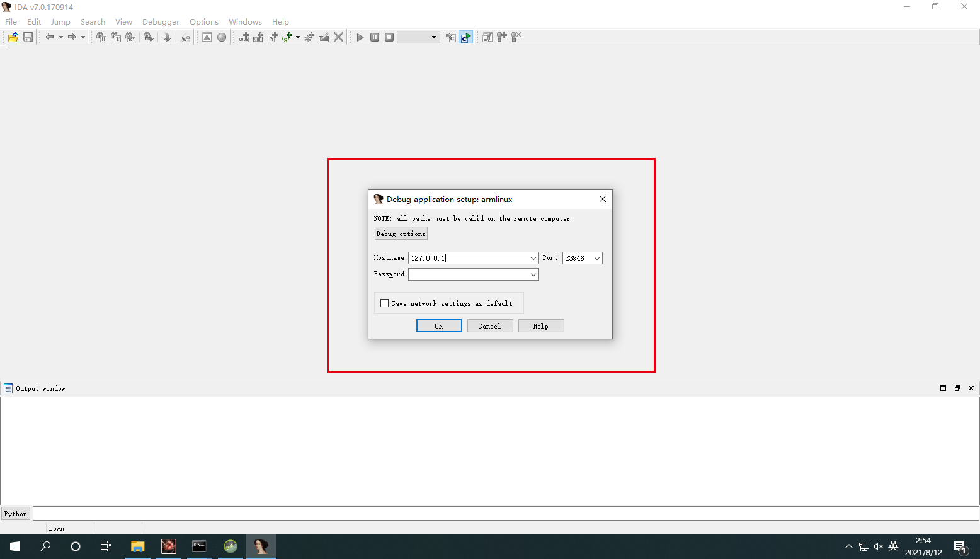Open the Search menu
Image resolution: width=980 pixels, height=559 pixels.
click(x=93, y=21)
